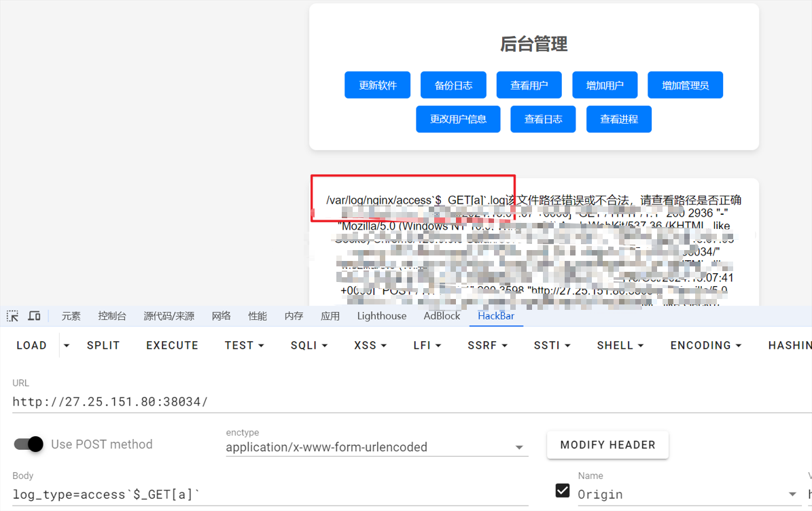Open the LOAD dropdown arrow
The height and width of the screenshot is (511, 812).
point(67,346)
